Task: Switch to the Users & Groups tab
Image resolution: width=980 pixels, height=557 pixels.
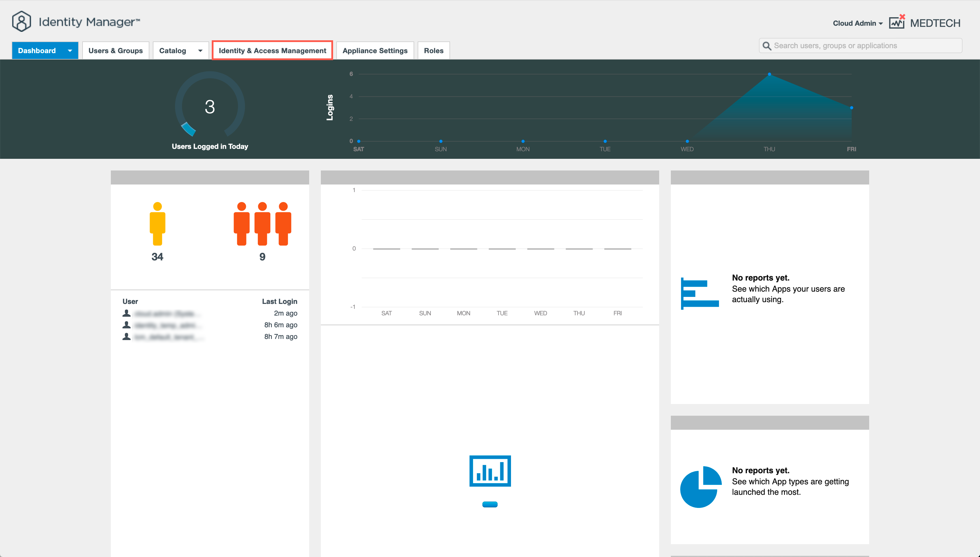Action: [x=116, y=51]
